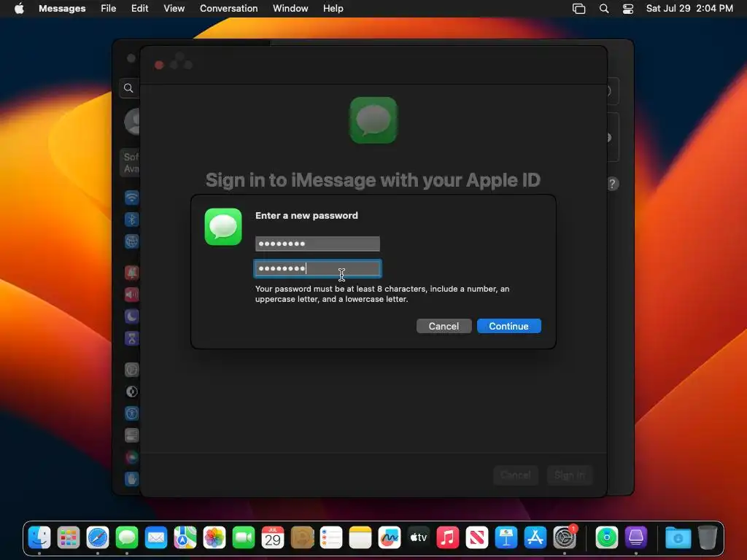Open Notes from the Dock
747x560 pixels.
pyautogui.click(x=360, y=537)
